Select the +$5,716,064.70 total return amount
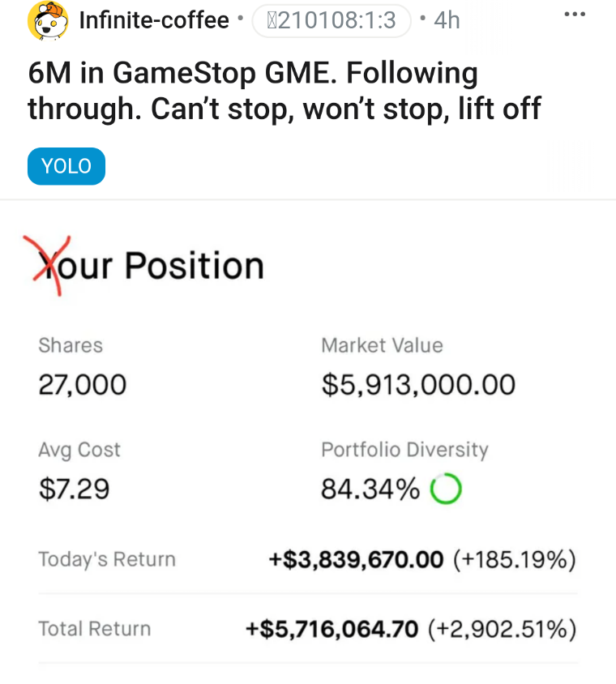 [332, 629]
